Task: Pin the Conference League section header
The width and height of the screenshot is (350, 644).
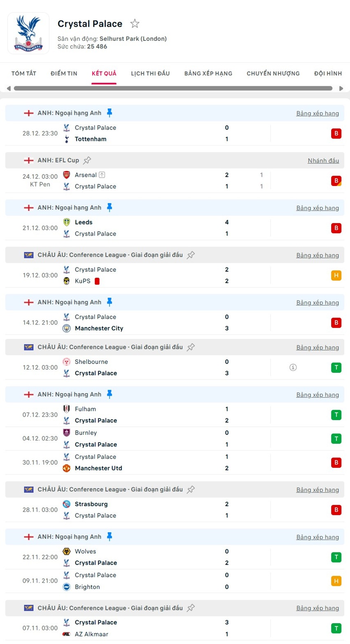Action: [190, 255]
